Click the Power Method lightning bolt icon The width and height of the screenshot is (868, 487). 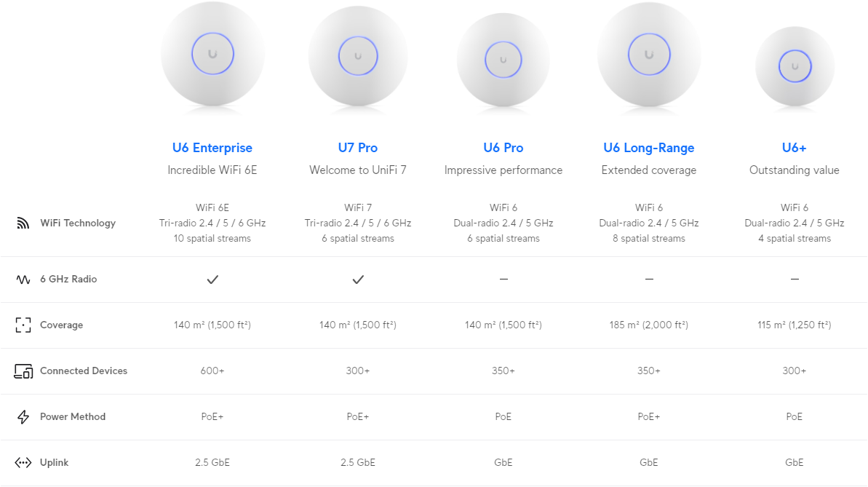[x=23, y=417]
